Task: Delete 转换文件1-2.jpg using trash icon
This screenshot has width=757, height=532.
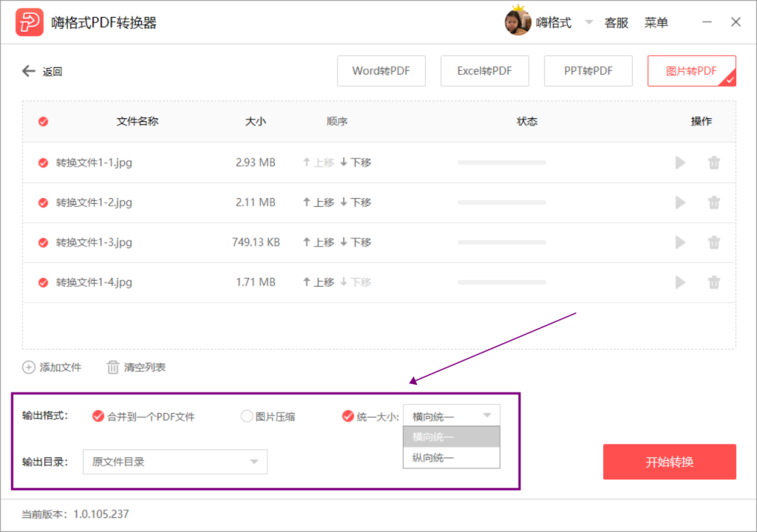Action: pyautogui.click(x=714, y=202)
